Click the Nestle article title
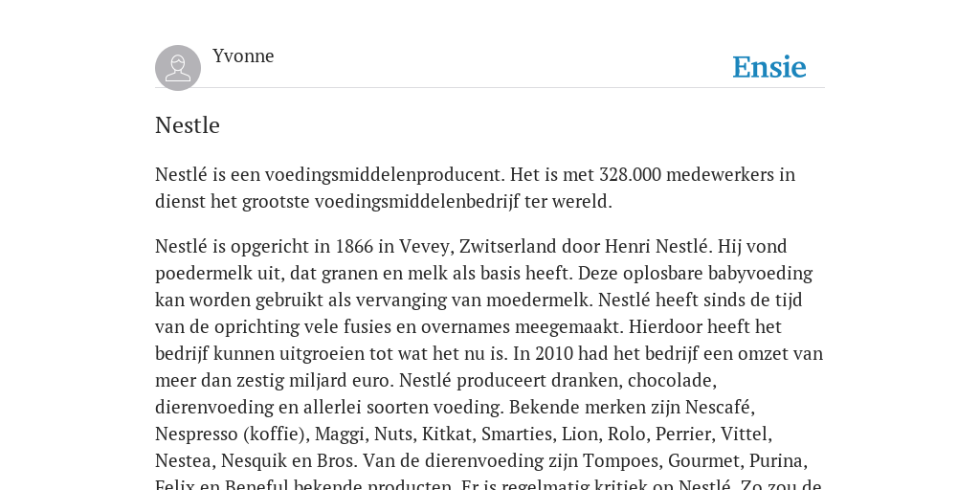This screenshot has width=980, height=490. pyautogui.click(x=188, y=125)
